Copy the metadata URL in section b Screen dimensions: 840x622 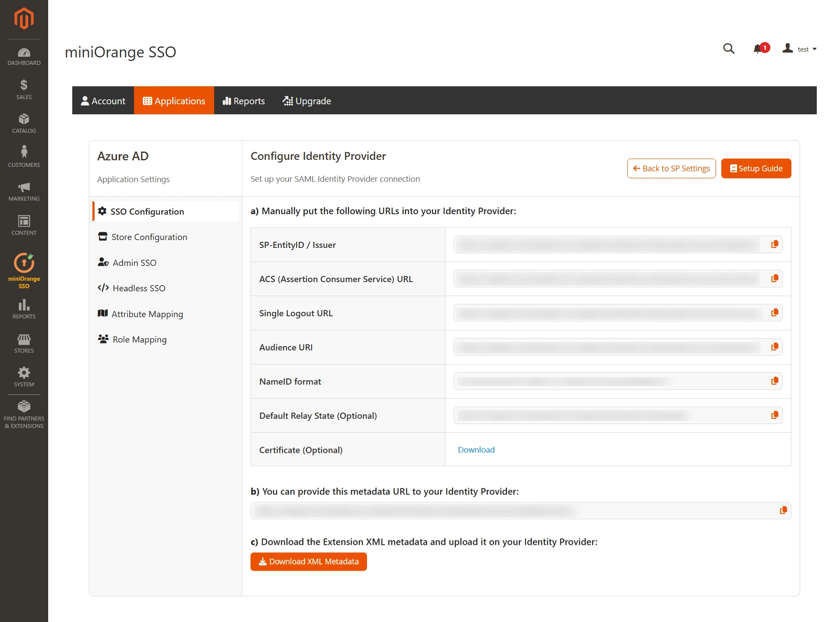click(783, 510)
